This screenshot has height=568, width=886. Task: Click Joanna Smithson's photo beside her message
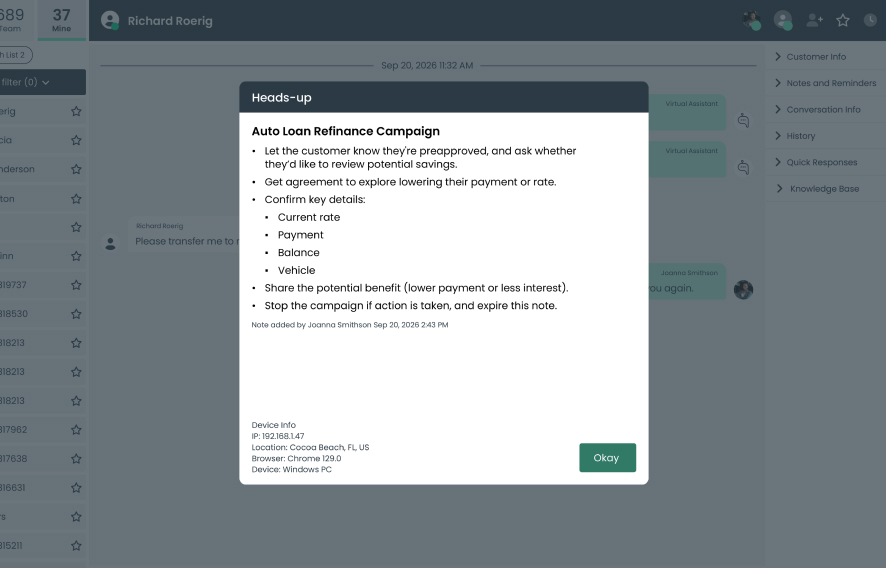point(744,289)
